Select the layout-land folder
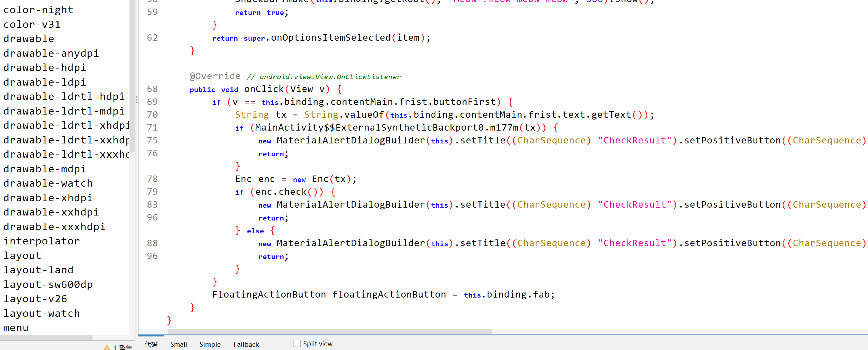Image resolution: width=868 pixels, height=350 pixels. click(x=38, y=270)
